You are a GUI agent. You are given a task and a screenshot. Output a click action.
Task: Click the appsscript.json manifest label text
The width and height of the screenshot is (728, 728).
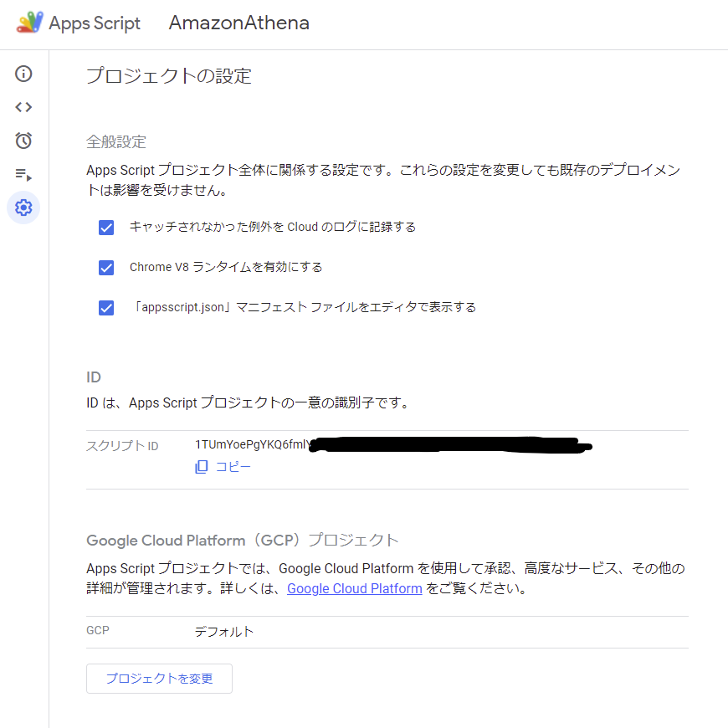303,307
